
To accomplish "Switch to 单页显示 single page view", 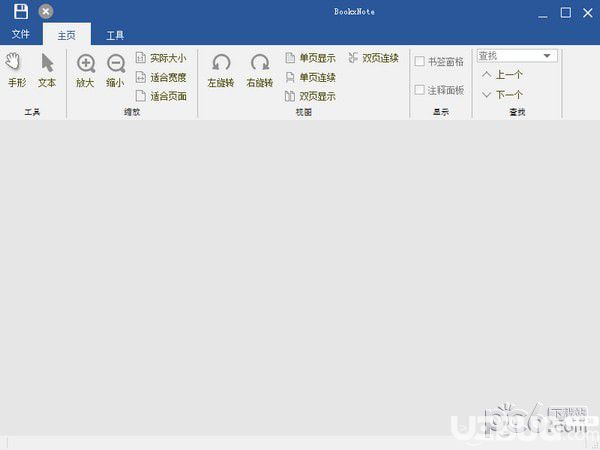I will click(x=310, y=58).
